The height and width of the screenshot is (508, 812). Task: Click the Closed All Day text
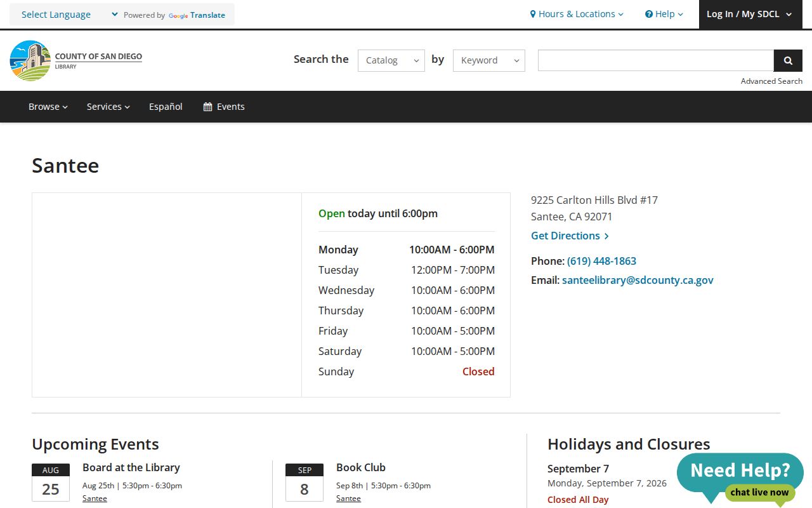point(578,500)
